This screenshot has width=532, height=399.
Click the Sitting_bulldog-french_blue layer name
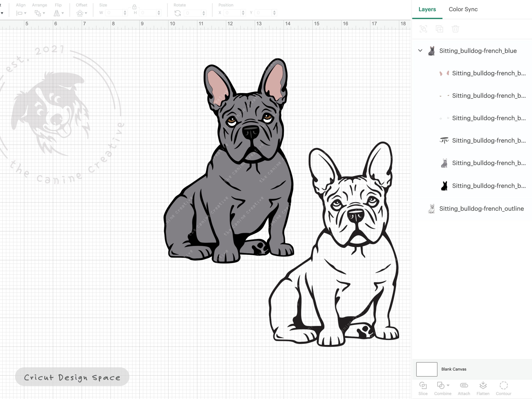[478, 51]
